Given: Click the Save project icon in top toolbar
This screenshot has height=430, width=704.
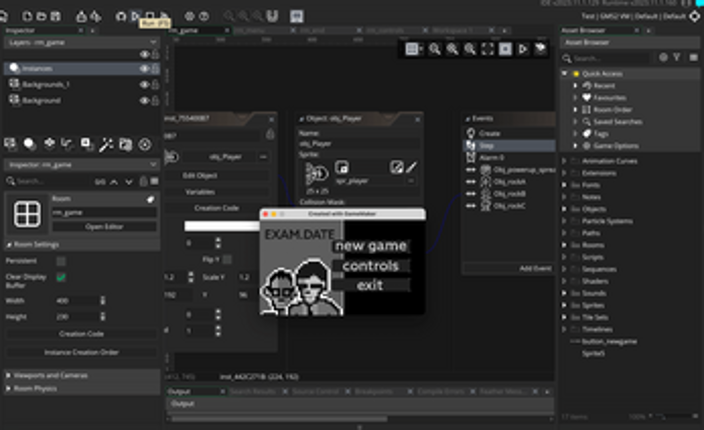Looking at the screenshot, I should click(x=56, y=16).
